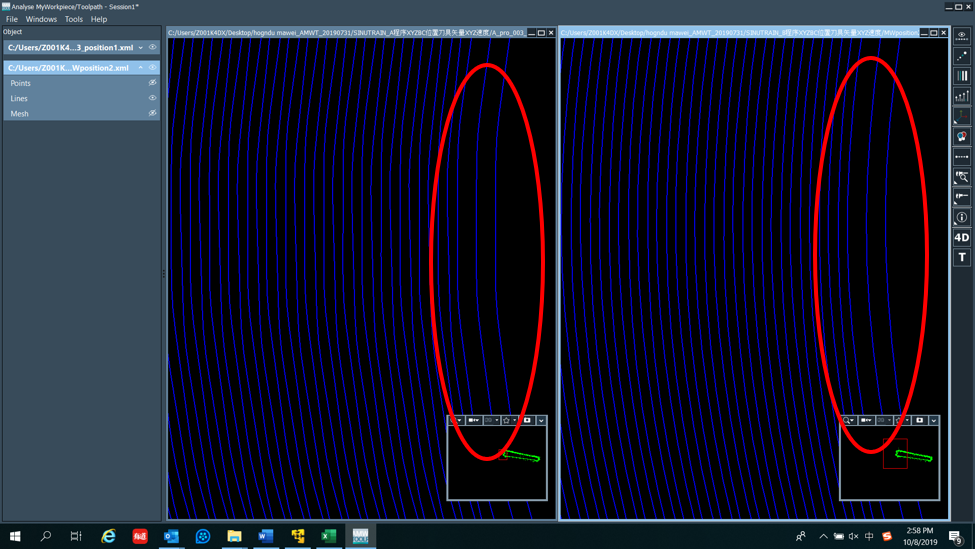Image resolution: width=975 pixels, height=549 pixels.
Task: Toggle Mesh visibility eye
Action: 152,113
